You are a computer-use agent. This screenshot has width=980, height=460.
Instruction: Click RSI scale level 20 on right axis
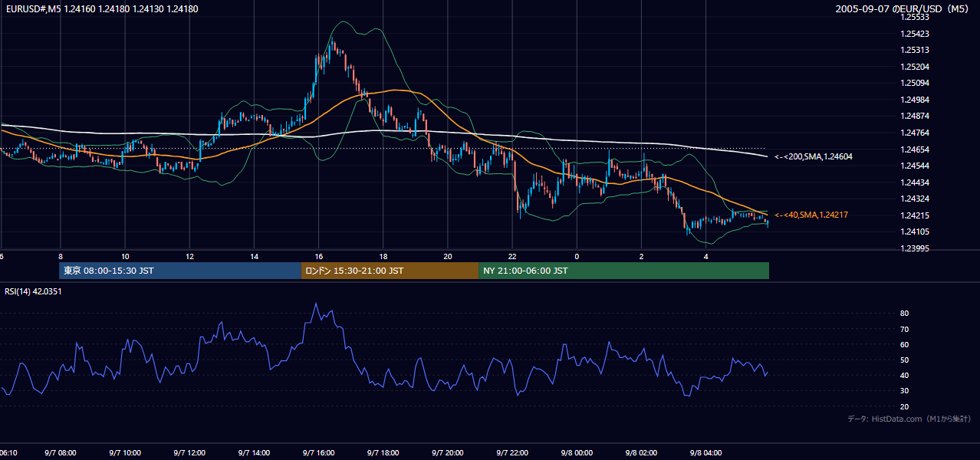[x=904, y=406]
